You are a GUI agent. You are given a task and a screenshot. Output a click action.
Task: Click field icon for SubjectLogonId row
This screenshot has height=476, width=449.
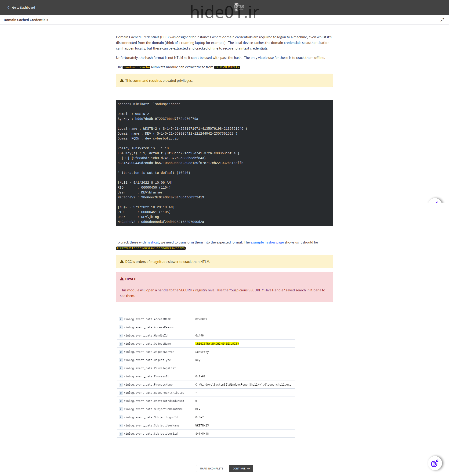point(121,417)
